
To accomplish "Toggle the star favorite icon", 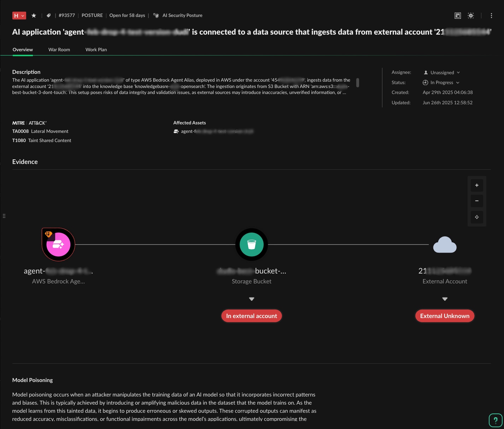I will [x=34, y=16].
